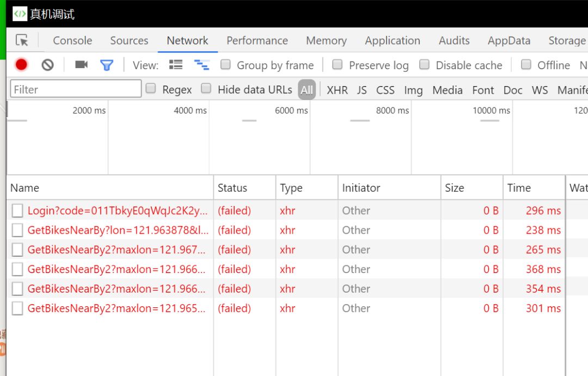Select the GetBikesNearBy?lon=121.963878 request
The height and width of the screenshot is (376, 588).
(x=118, y=231)
